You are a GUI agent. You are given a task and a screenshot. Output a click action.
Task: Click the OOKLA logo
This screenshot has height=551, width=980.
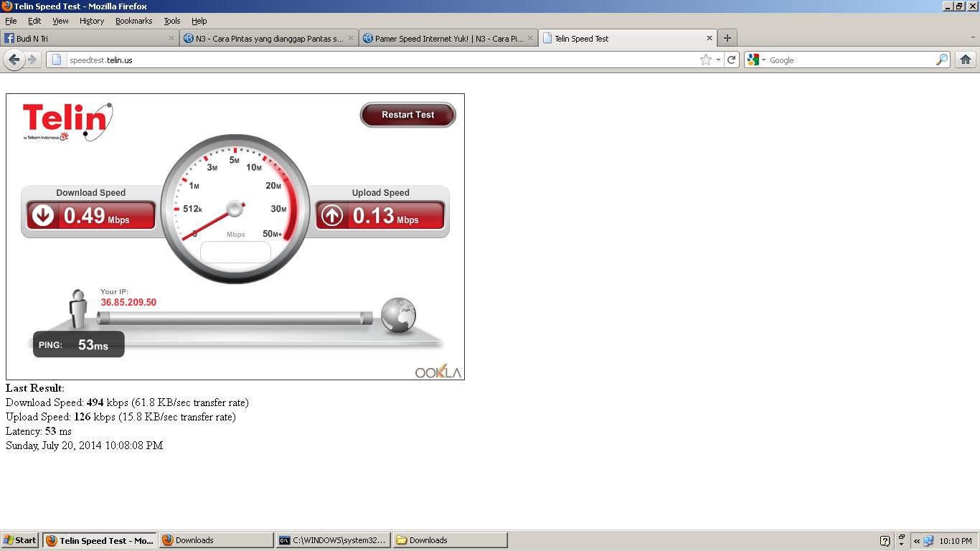click(x=439, y=371)
